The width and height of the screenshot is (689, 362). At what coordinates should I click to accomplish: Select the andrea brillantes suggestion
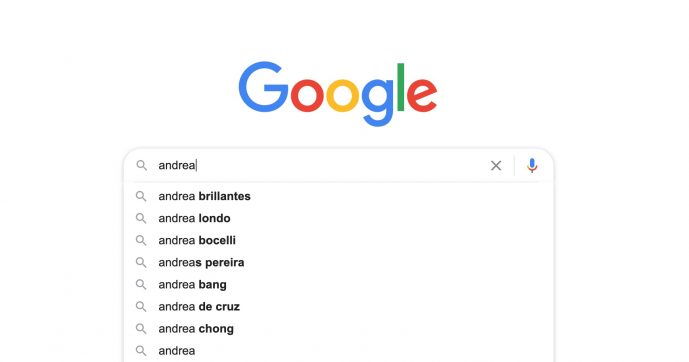click(x=338, y=196)
